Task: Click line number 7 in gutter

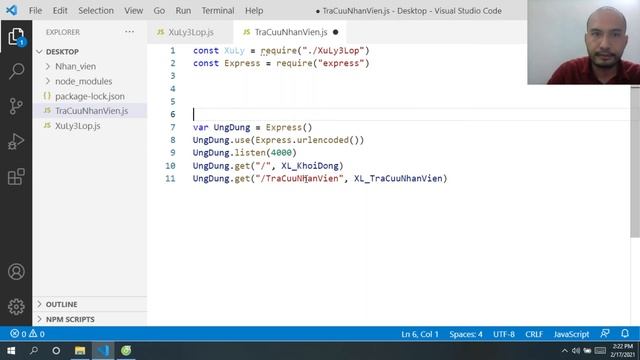Action: 173,127
